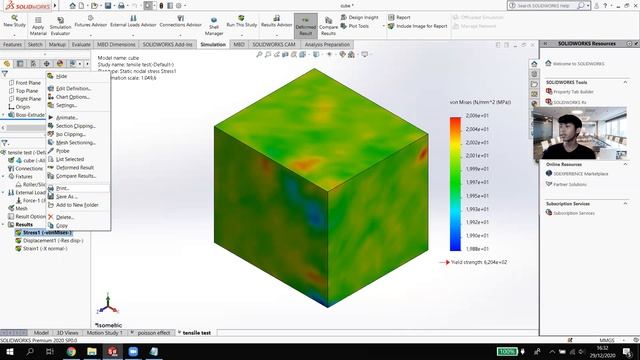Click Run This Study
This screenshot has height=360, width=640.
click(242, 21)
